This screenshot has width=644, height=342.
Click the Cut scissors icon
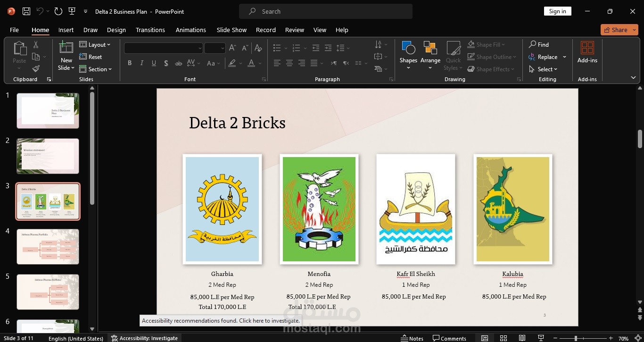point(36,44)
